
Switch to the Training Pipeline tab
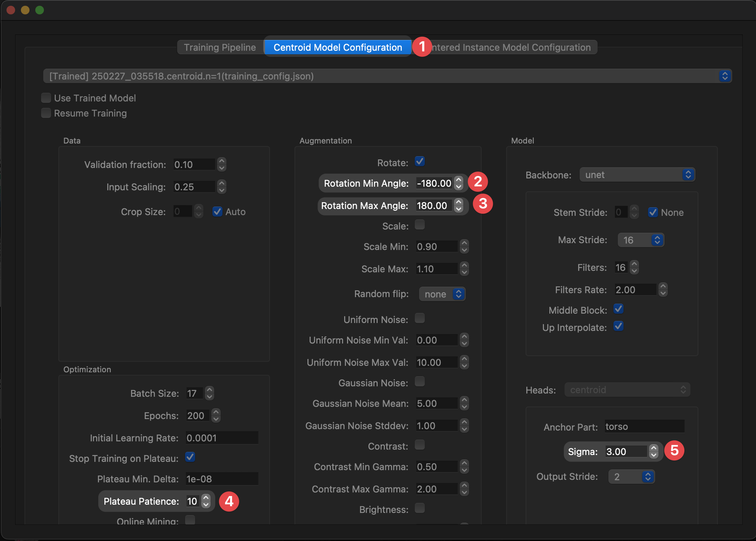click(x=220, y=47)
